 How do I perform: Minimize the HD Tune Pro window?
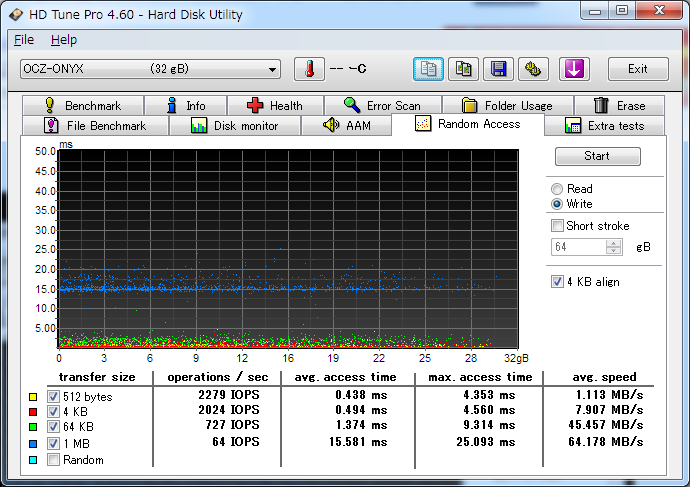[595, 11]
